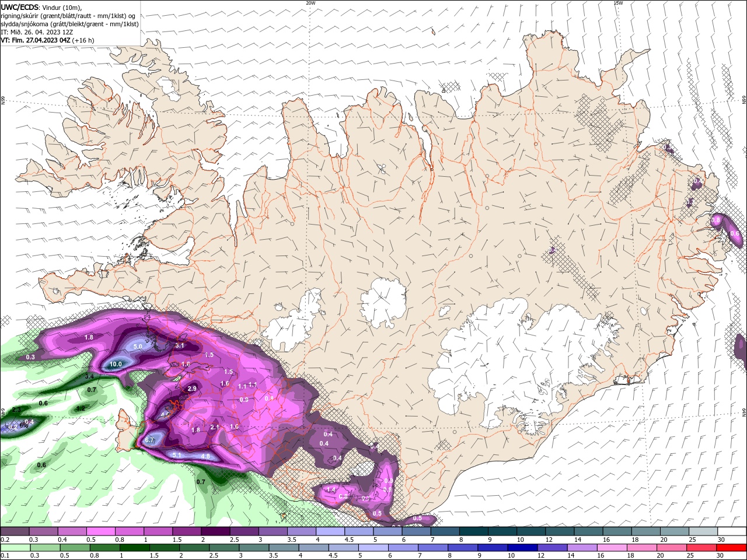Click the 4.8 value label
The image size is (747, 560).
(205, 456)
